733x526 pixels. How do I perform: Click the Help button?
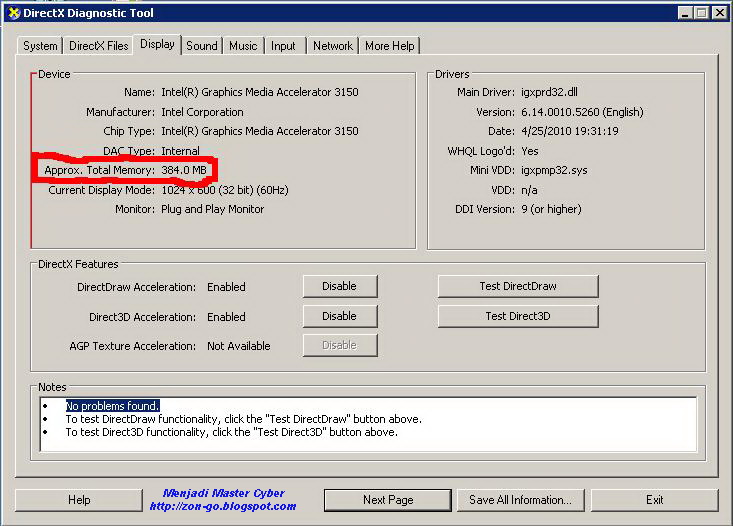point(79,500)
